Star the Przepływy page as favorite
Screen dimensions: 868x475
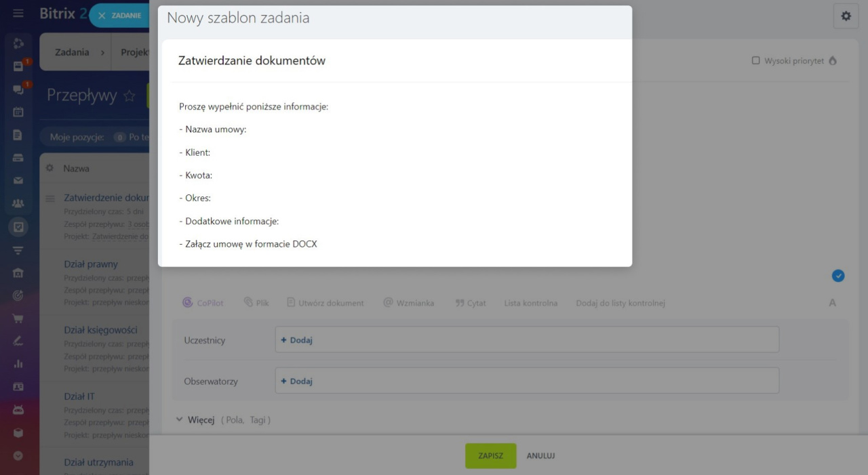coord(129,96)
